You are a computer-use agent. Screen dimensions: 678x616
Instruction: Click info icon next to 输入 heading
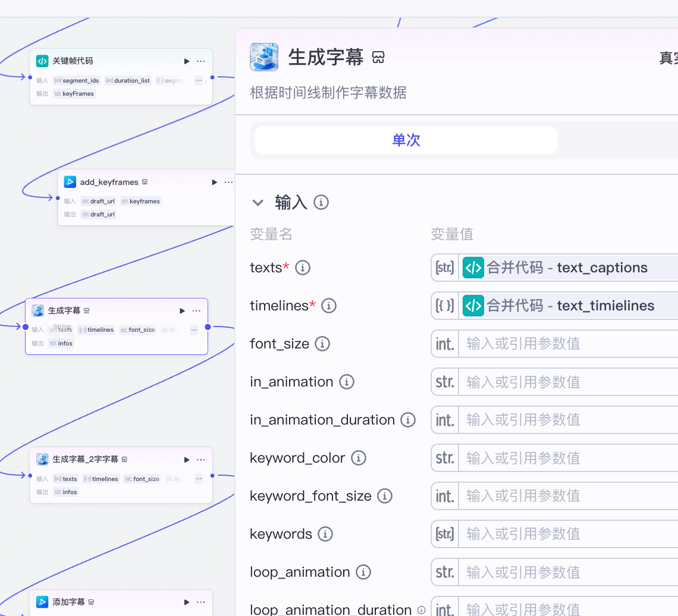pos(321,203)
